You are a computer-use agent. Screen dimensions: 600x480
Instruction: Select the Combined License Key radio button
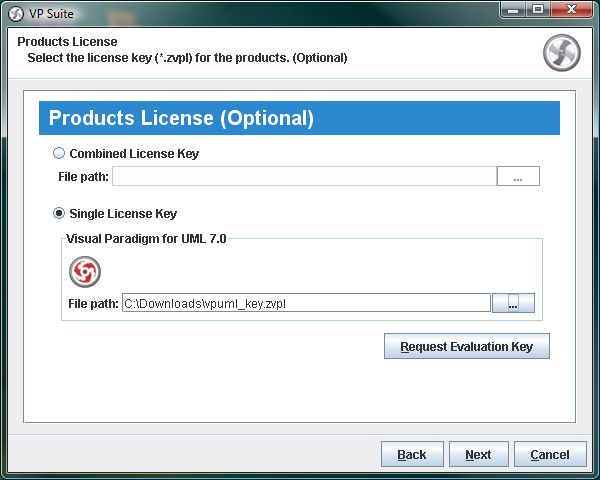(x=59, y=153)
